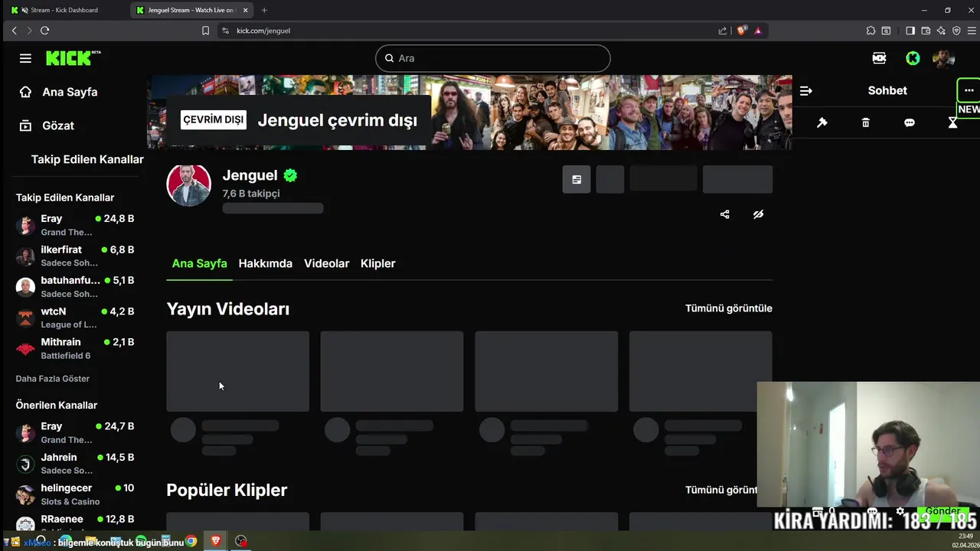Screen dimensions: 980x551
Task: Select the Ana Sayfa channel tab
Action: click(199, 263)
